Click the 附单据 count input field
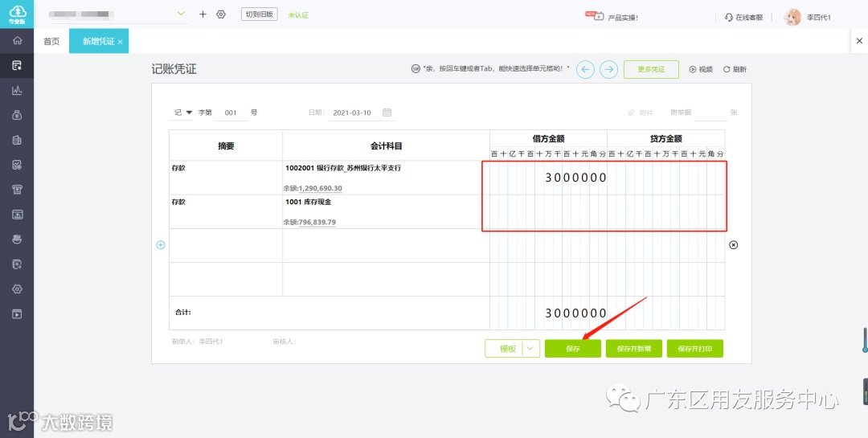 coord(710,113)
